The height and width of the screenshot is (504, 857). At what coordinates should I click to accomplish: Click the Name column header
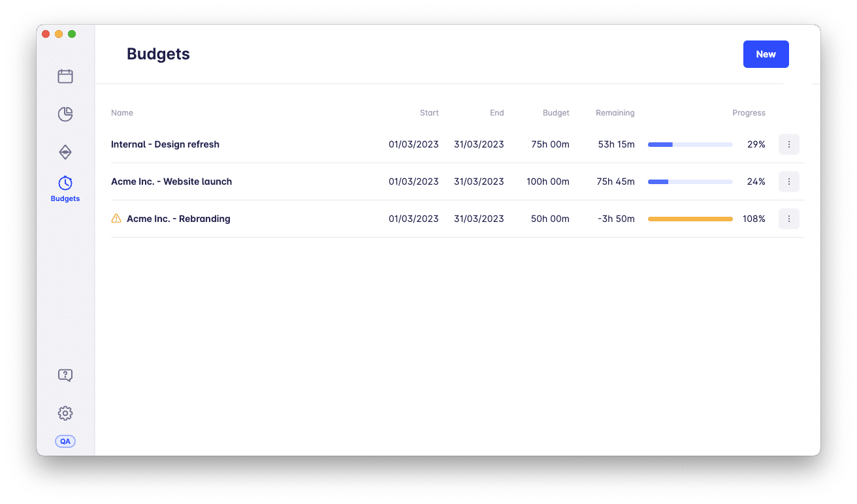(122, 113)
